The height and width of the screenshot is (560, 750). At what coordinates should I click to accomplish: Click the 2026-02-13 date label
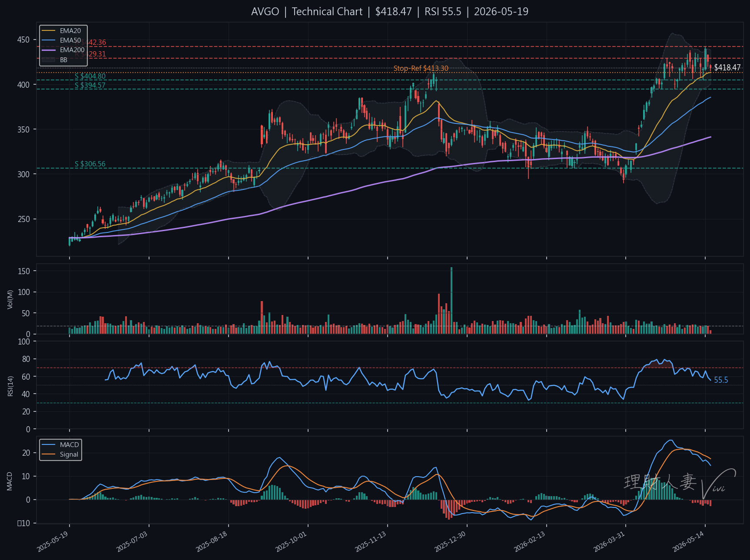(x=530, y=542)
